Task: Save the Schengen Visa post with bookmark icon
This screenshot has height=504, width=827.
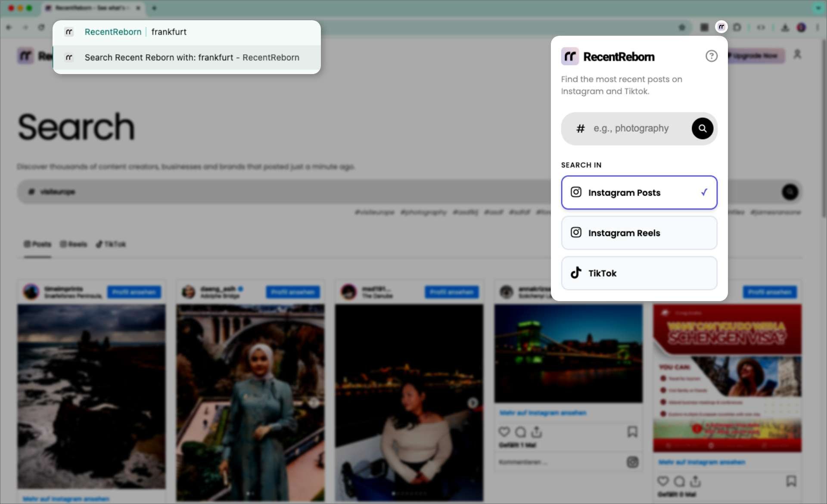Action: point(791,481)
